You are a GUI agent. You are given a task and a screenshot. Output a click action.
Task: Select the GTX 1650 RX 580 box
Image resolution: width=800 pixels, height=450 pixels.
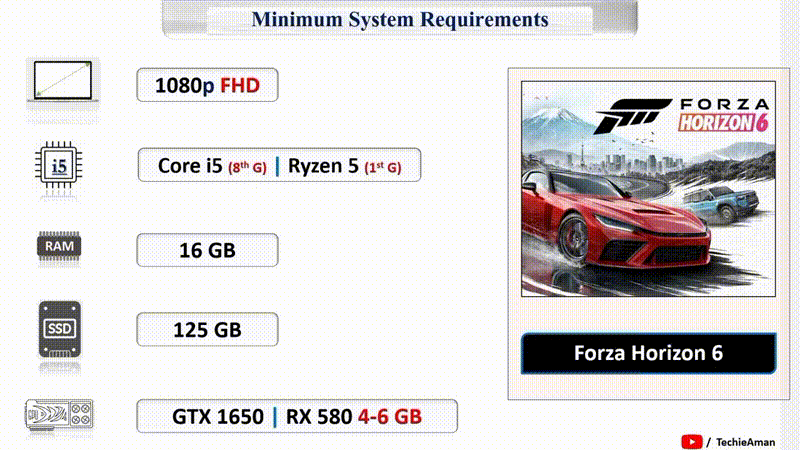click(x=297, y=416)
